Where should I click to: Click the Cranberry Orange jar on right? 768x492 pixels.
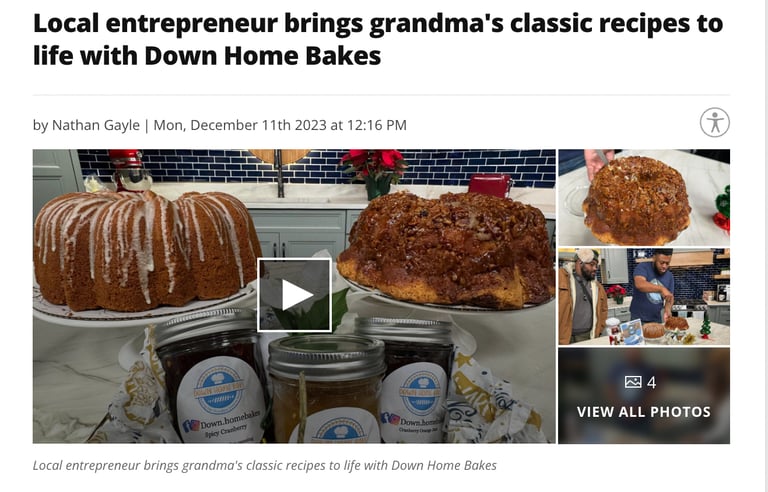411,380
